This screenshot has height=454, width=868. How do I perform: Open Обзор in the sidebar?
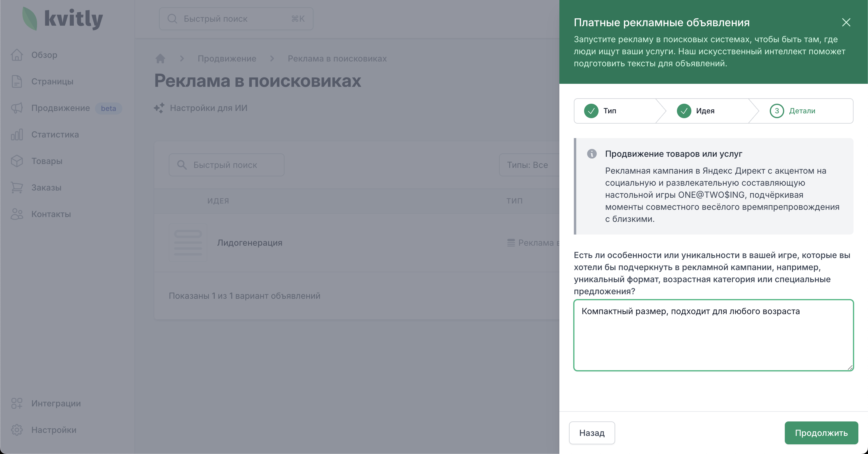(44, 55)
